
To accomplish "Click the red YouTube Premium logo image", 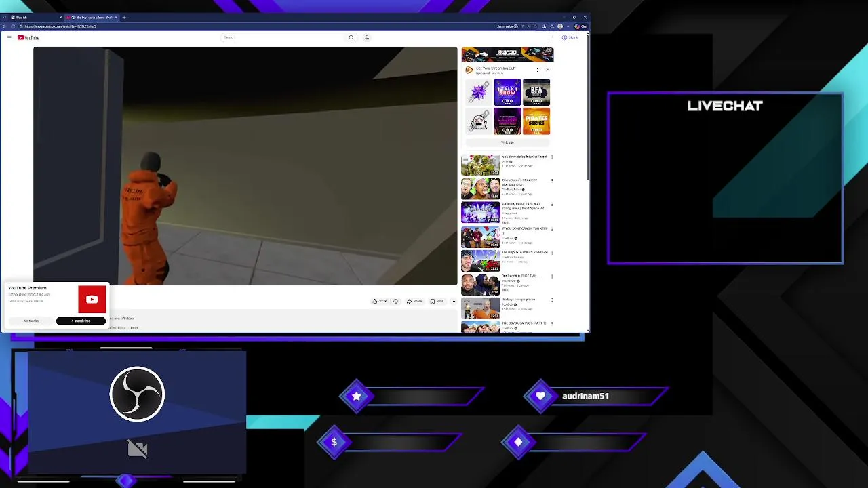I will click(x=92, y=299).
